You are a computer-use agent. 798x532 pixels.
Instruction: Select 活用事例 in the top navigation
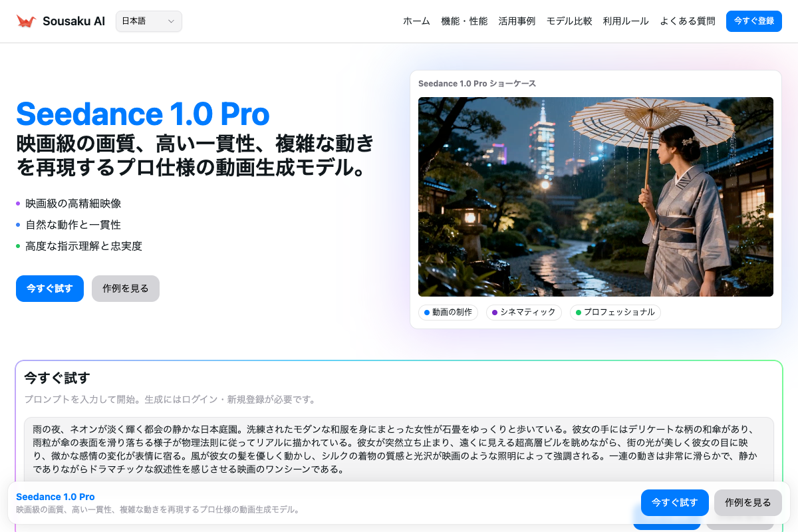pyautogui.click(x=517, y=21)
